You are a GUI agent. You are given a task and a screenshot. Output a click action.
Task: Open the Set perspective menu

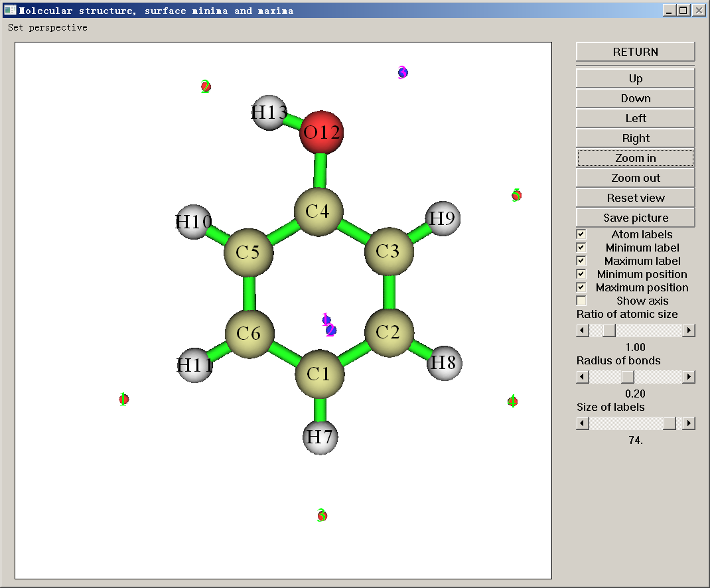pos(48,28)
